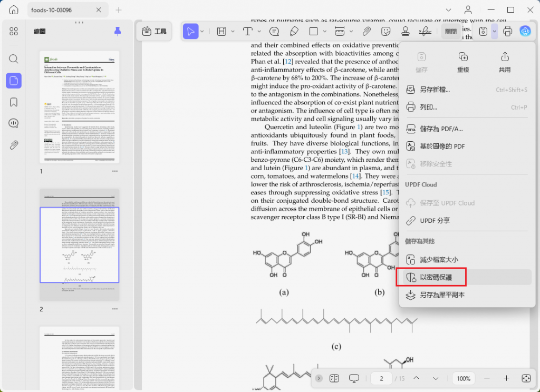Pin the thumbnail panel open
The width and height of the screenshot is (540, 392).
[x=118, y=31]
